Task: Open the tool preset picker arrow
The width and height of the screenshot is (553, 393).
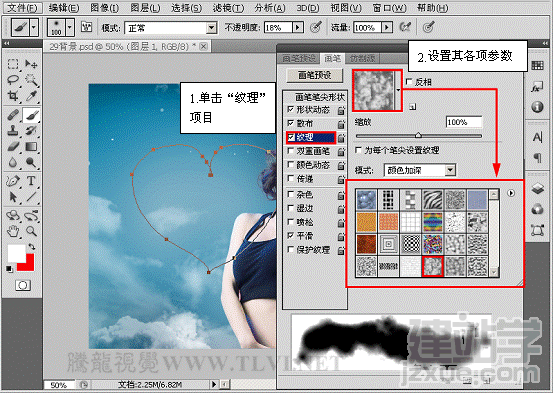Action: point(34,27)
